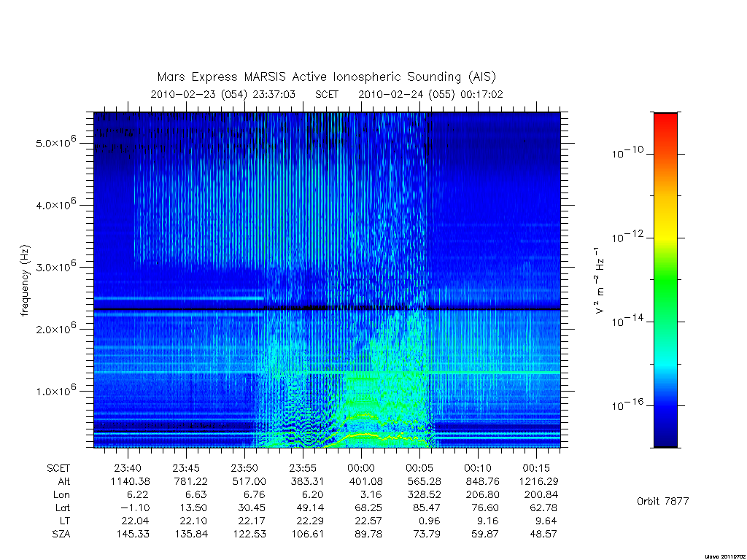Click the 'LT' row header
This screenshot has height=560, width=747.
[x=65, y=521]
